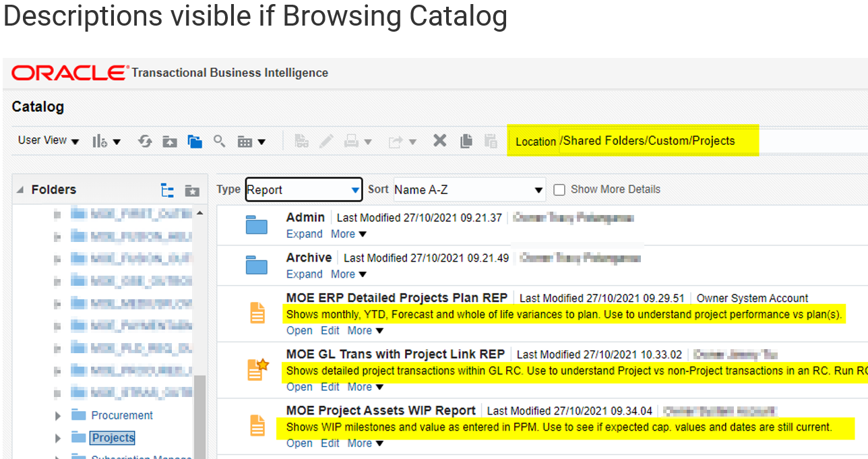
Task: Click the Copy icon in toolbar
Action: [466, 140]
